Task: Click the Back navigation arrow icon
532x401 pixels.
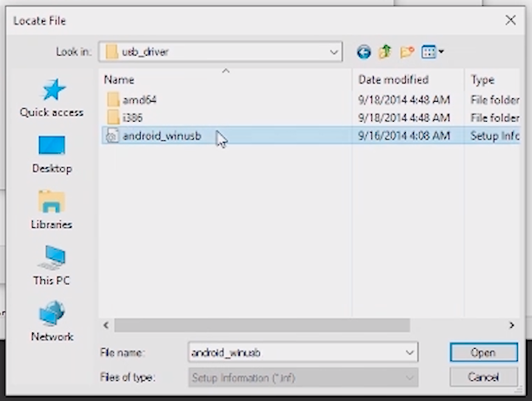Action: pyautogui.click(x=363, y=52)
